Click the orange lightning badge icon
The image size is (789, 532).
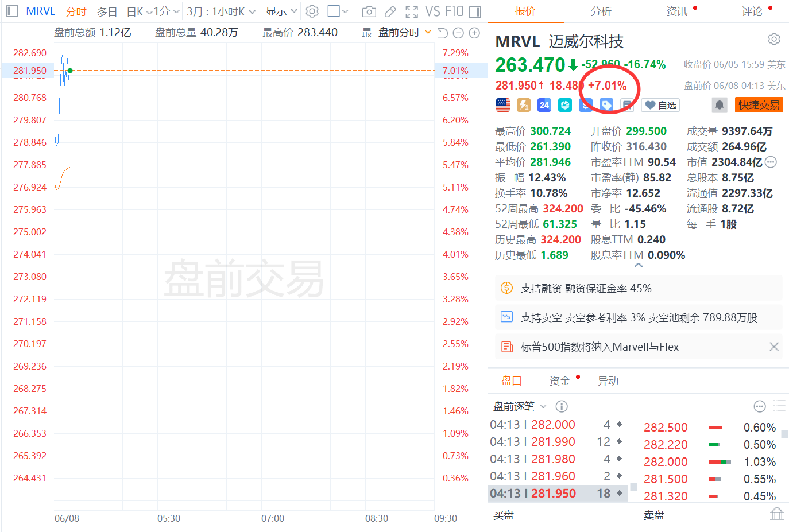click(x=524, y=105)
